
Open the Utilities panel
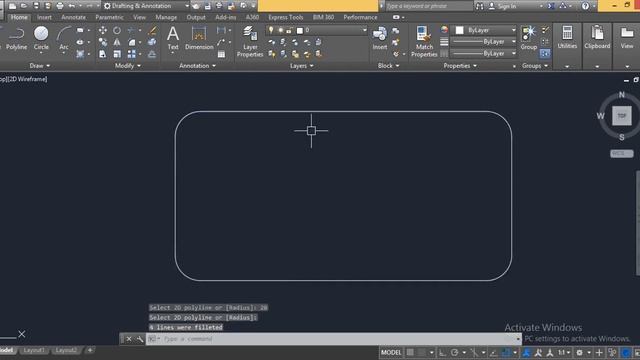point(567,37)
